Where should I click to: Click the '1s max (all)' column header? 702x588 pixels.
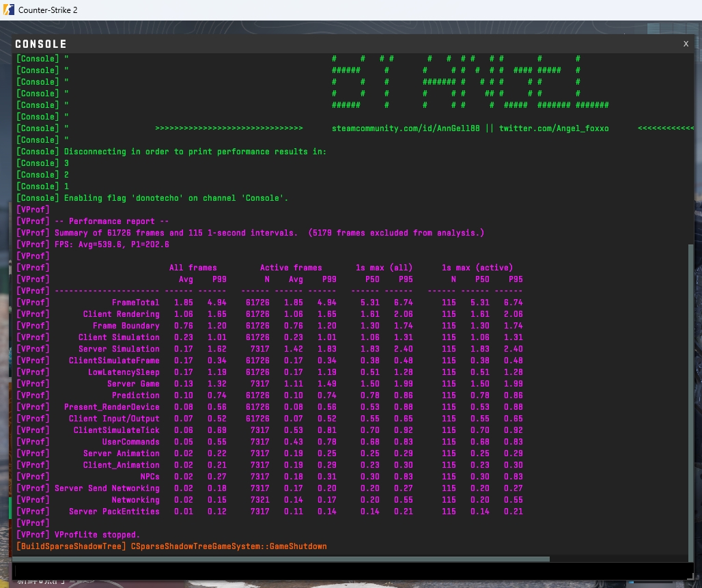click(384, 268)
